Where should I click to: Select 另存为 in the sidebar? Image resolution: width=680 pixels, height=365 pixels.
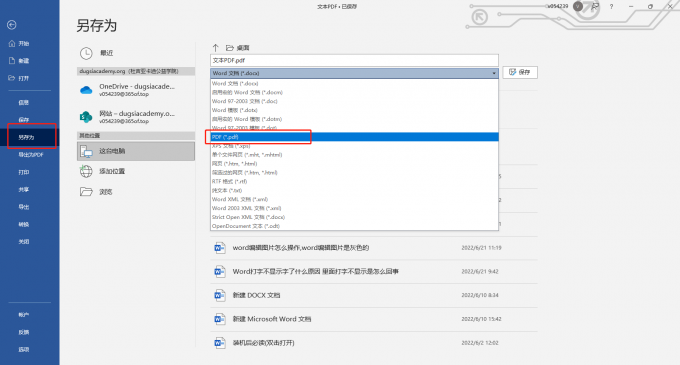coord(29,137)
